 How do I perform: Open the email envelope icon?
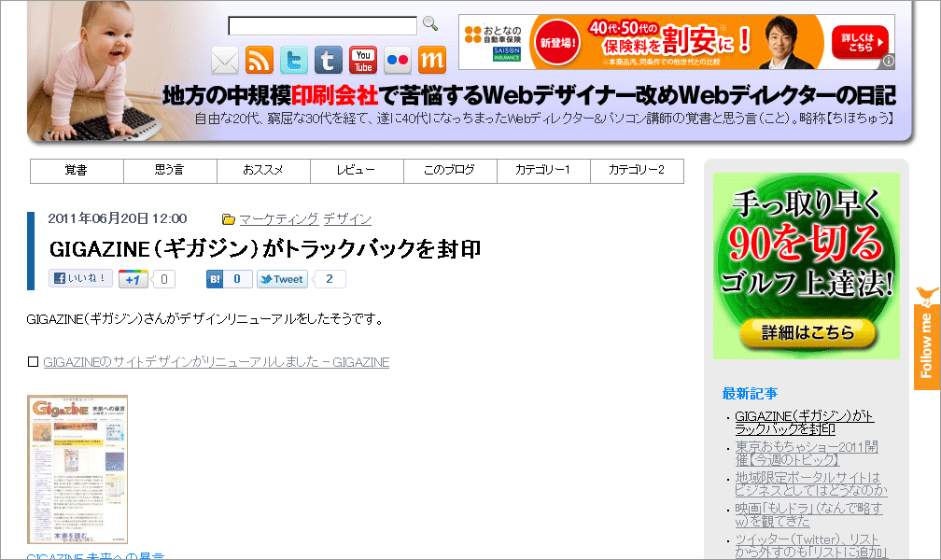pos(225,61)
